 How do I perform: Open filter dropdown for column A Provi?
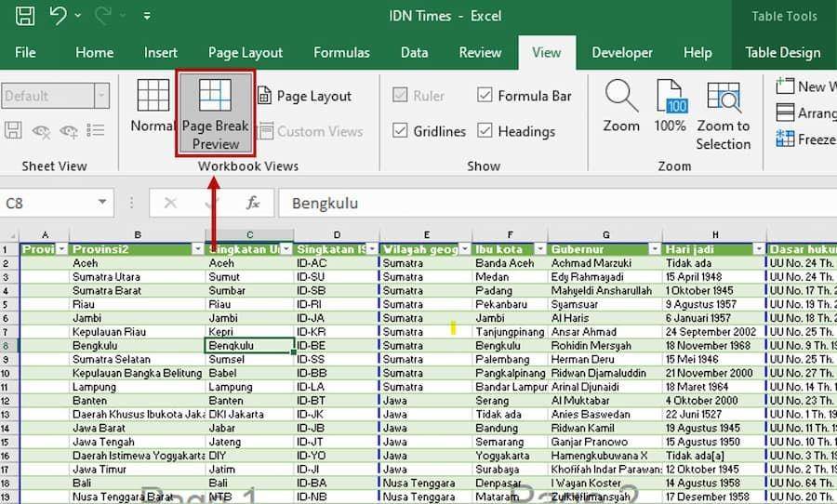(x=62, y=249)
